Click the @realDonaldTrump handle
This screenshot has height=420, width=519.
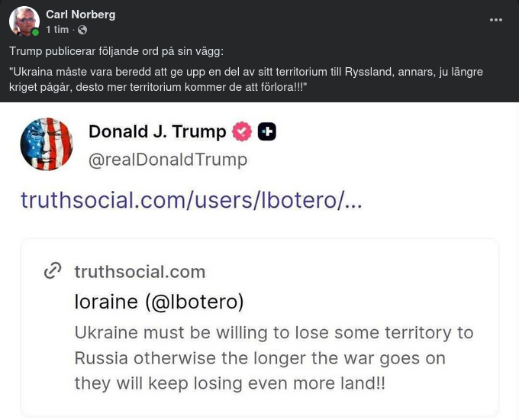(x=168, y=159)
